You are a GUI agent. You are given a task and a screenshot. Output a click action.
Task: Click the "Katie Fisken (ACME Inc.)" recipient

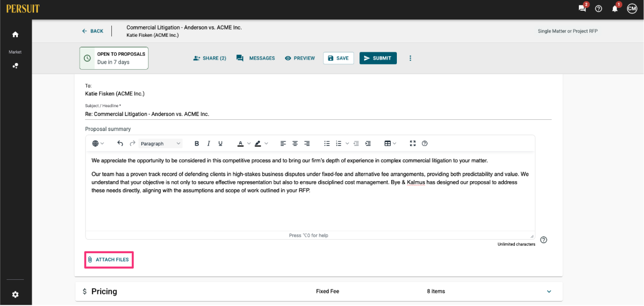(115, 94)
